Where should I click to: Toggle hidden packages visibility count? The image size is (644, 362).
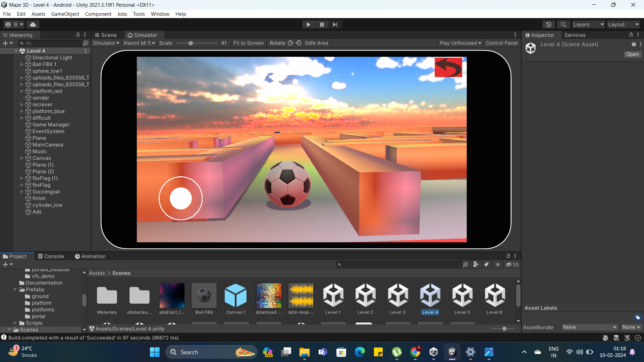point(512,264)
